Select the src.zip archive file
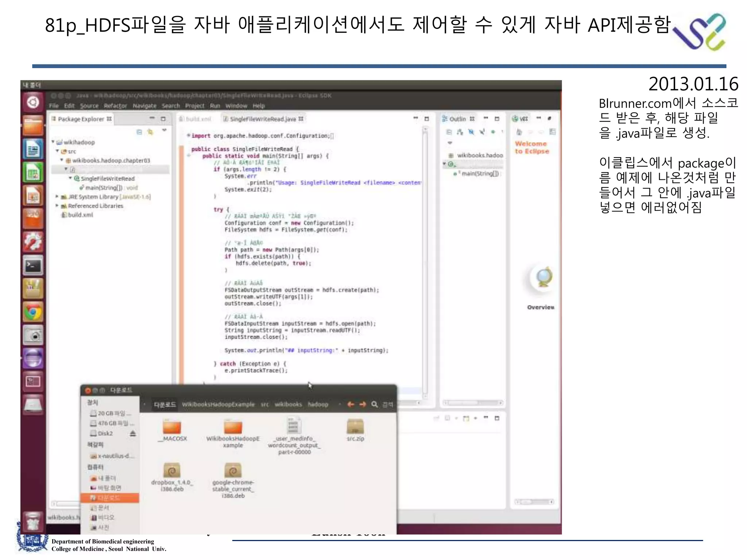Viewport: 747px width, 560px height. coord(355,430)
